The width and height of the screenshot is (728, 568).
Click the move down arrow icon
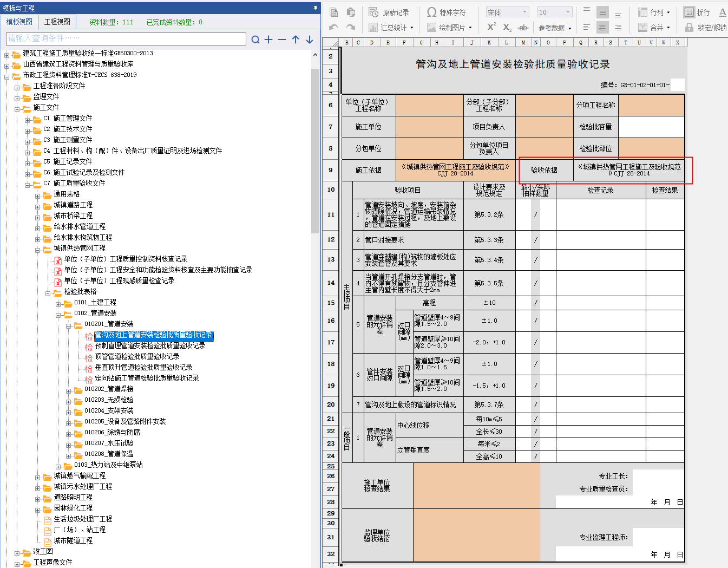tap(310, 39)
